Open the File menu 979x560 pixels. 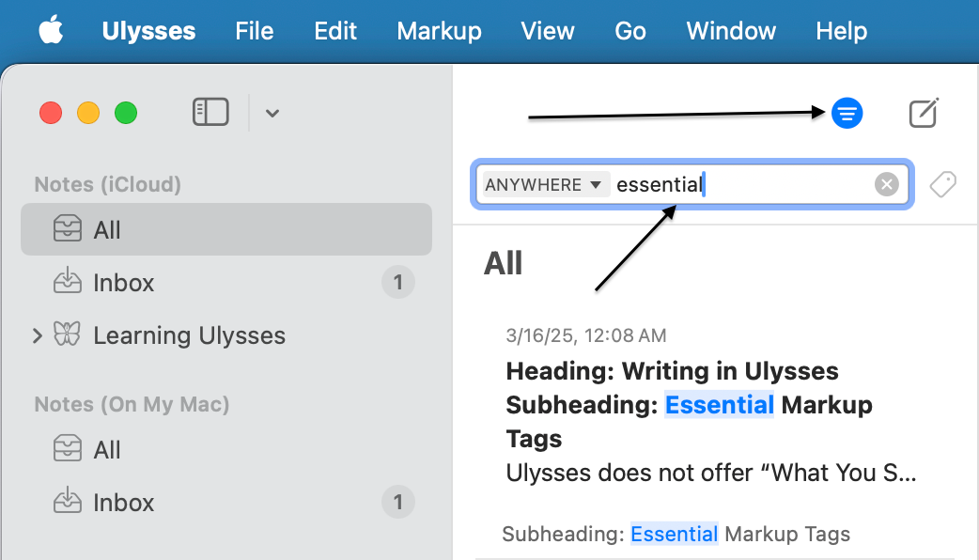click(254, 31)
